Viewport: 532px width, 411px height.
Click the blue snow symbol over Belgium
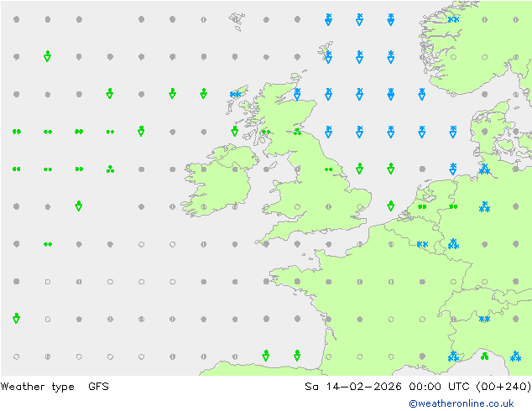tap(422, 244)
